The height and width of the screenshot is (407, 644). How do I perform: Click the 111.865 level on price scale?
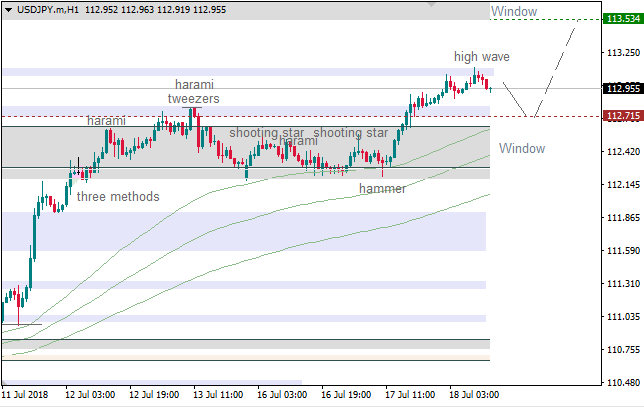click(x=622, y=218)
